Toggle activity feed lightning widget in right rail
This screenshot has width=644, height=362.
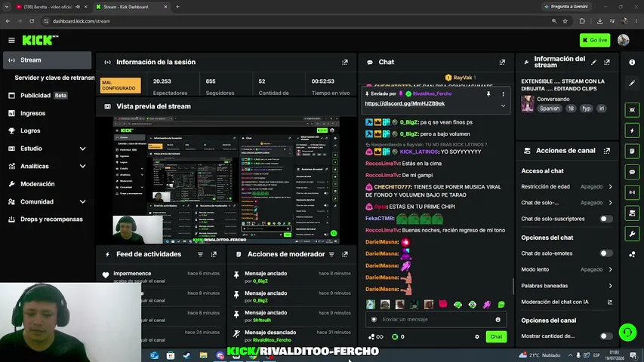coord(632,130)
